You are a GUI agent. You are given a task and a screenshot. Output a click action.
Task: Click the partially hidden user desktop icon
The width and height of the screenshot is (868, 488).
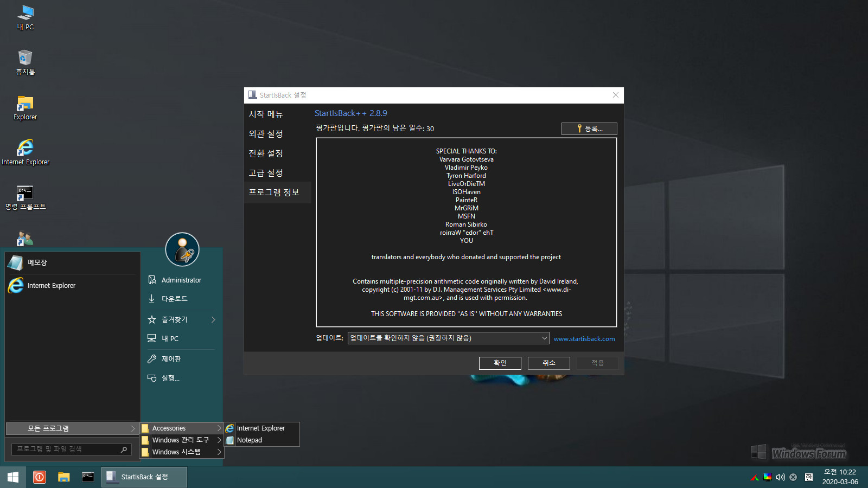(25, 239)
